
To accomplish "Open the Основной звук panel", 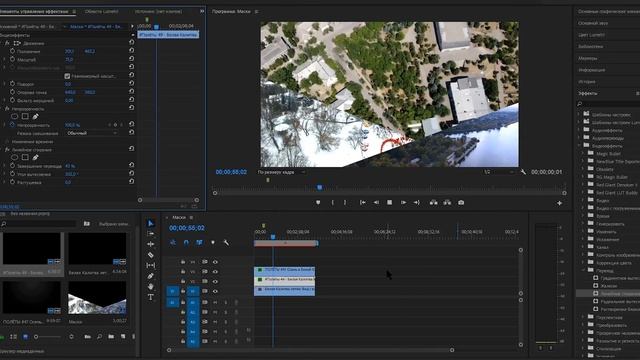I will point(593,23).
